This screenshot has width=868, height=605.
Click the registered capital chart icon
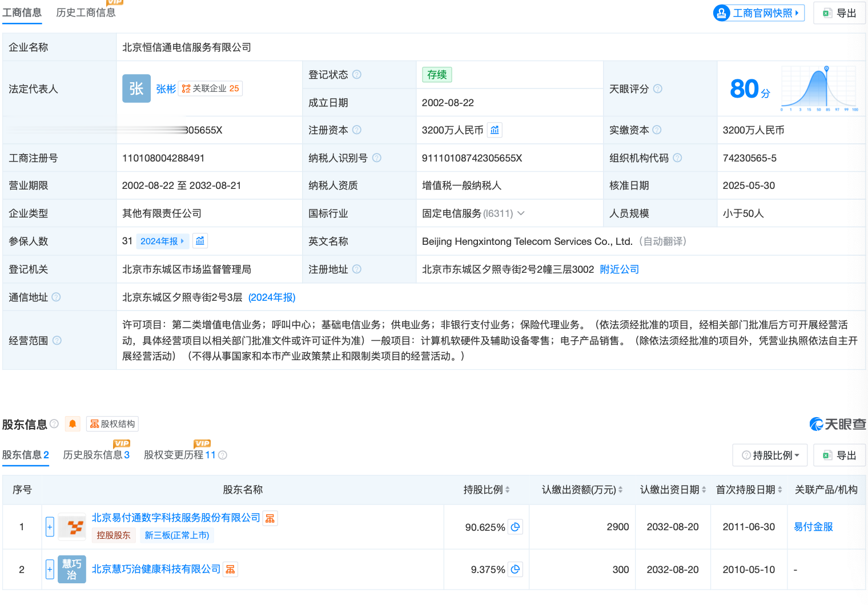pyautogui.click(x=495, y=130)
